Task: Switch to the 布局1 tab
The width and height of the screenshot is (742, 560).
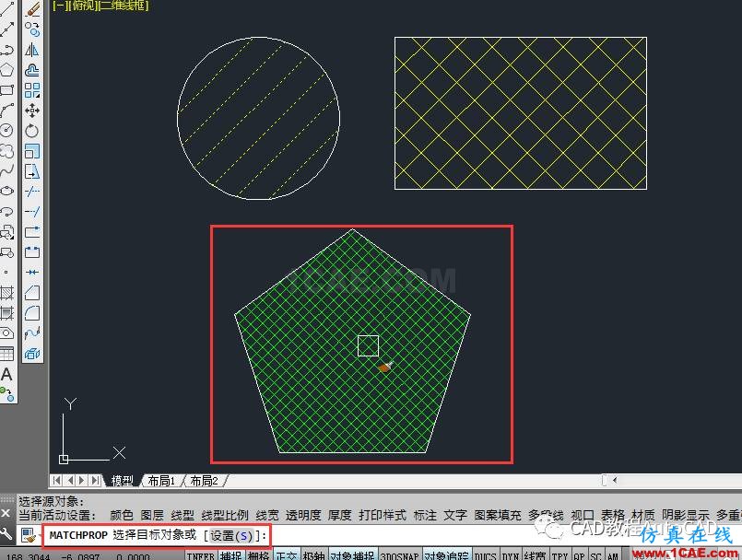Action: tap(161, 481)
